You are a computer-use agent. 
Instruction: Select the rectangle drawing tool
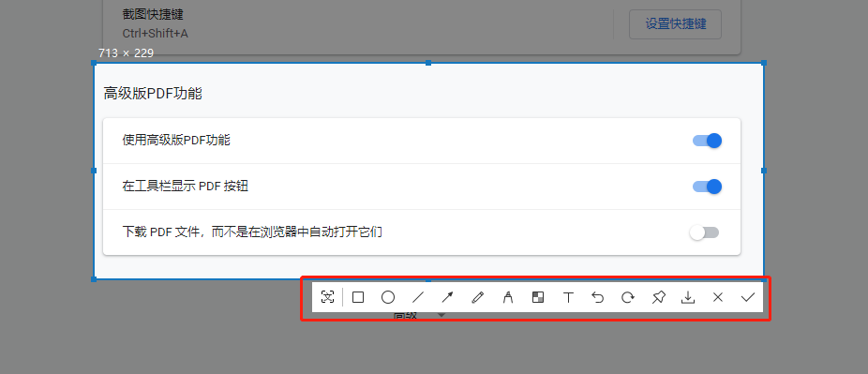358,298
